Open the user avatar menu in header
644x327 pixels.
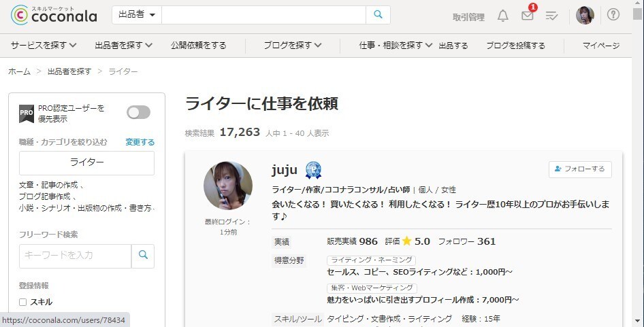585,16
